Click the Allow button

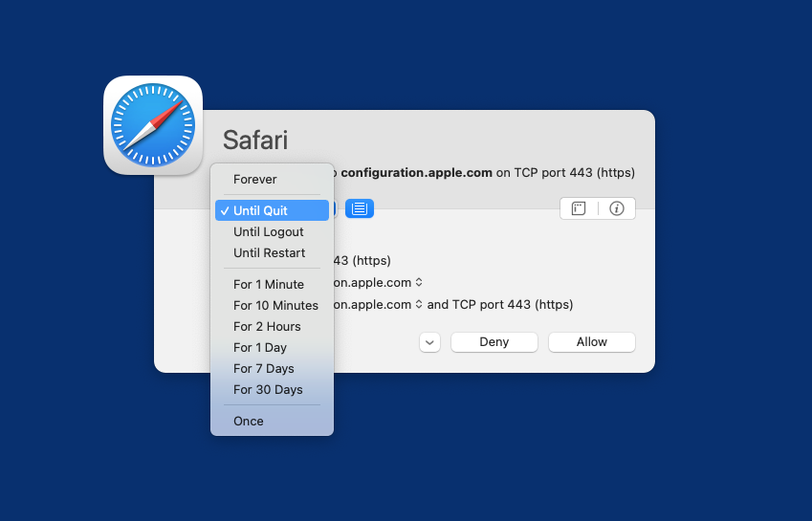click(592, 342)
